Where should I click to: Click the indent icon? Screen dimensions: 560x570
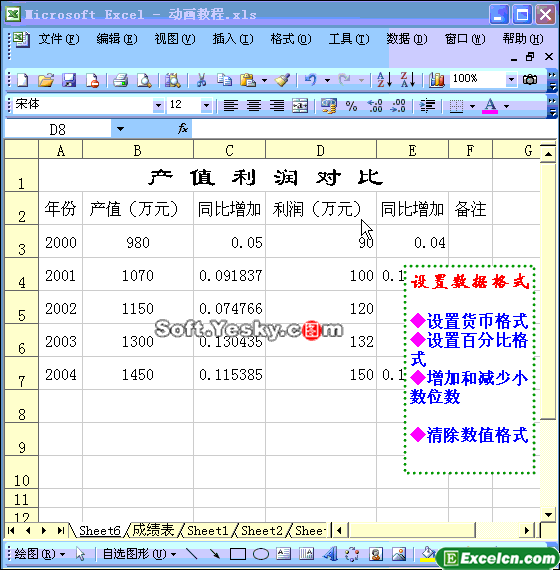[427, 106]
